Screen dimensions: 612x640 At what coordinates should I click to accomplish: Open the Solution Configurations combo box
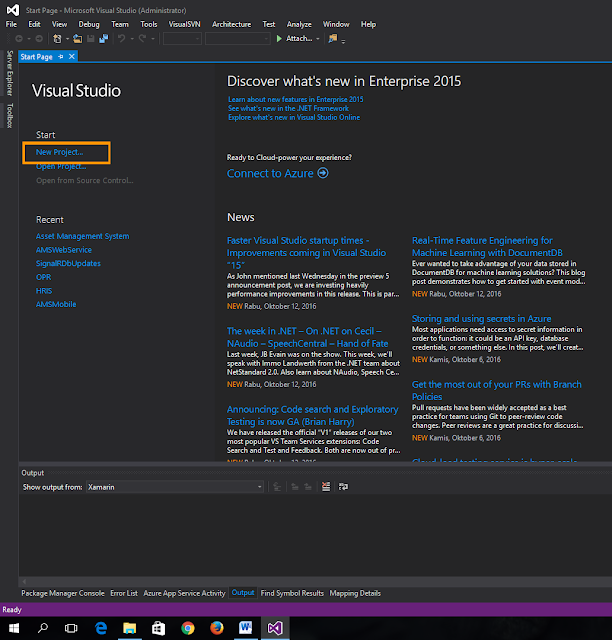[x=182, y=39]
